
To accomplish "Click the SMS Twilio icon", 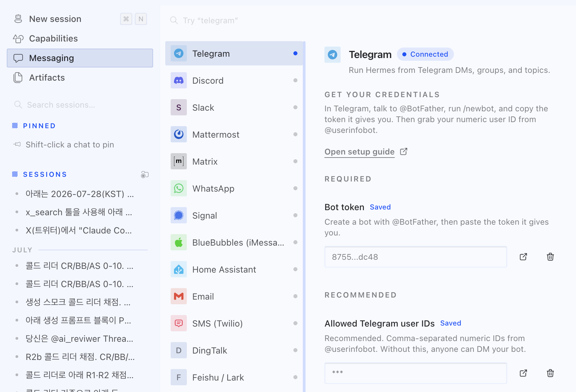I will pyautogui.click(x=179, y=323).
